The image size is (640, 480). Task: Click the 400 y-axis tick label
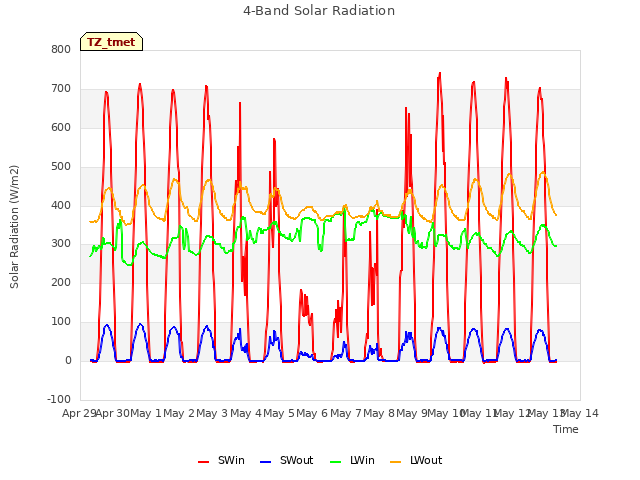(61, 205)
